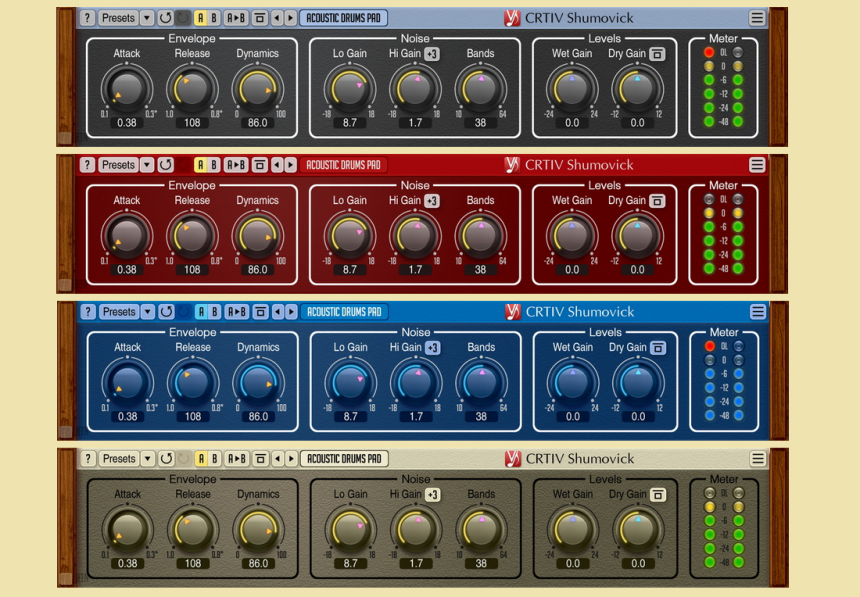Click the Hi Gain +3 icon in red panel
Image resolution: width=860 pixels, height=597 pixels.
[431, 201]
